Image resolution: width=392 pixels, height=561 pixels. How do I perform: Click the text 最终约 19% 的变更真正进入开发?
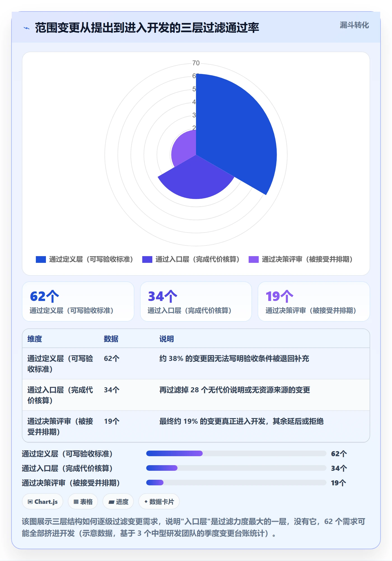click(x=212, y=421)
